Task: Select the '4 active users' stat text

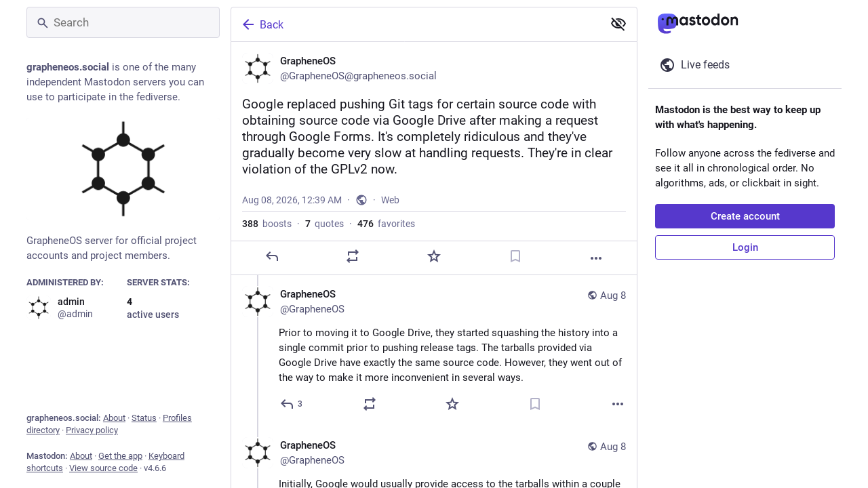Action: click(153, 308)
